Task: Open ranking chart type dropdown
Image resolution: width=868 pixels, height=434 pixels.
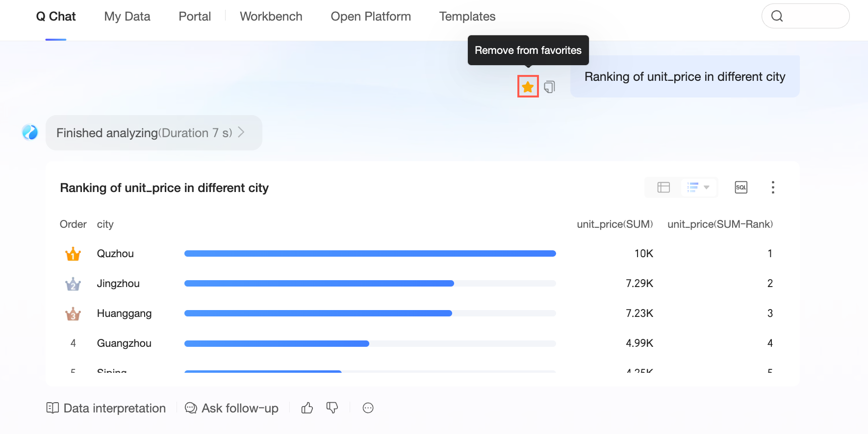Action: tap(699, 187)
